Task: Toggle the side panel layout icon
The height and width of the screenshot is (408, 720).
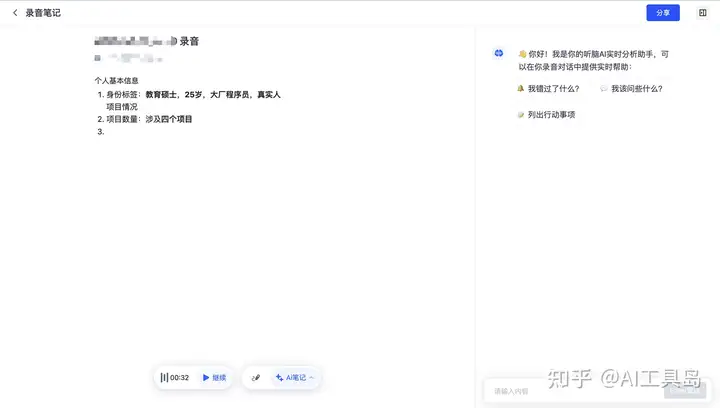Action: (703, 13)
